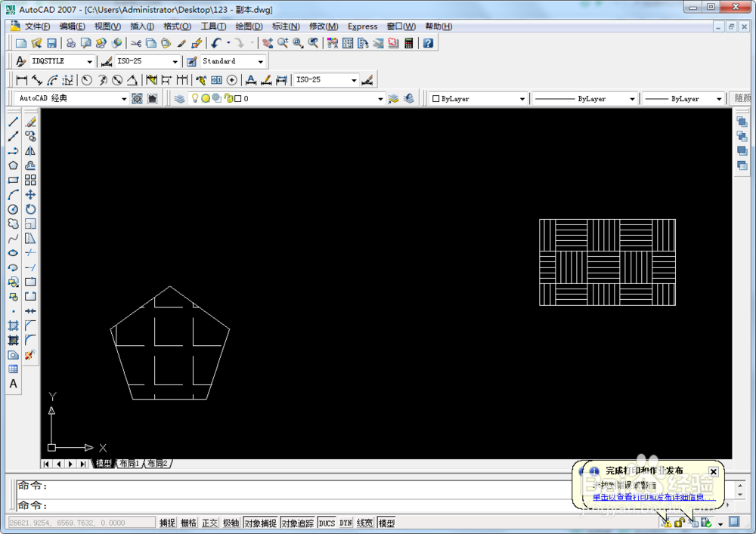Open the calculator icon
This screenshot has height=534, width=756.
(409, 43)
